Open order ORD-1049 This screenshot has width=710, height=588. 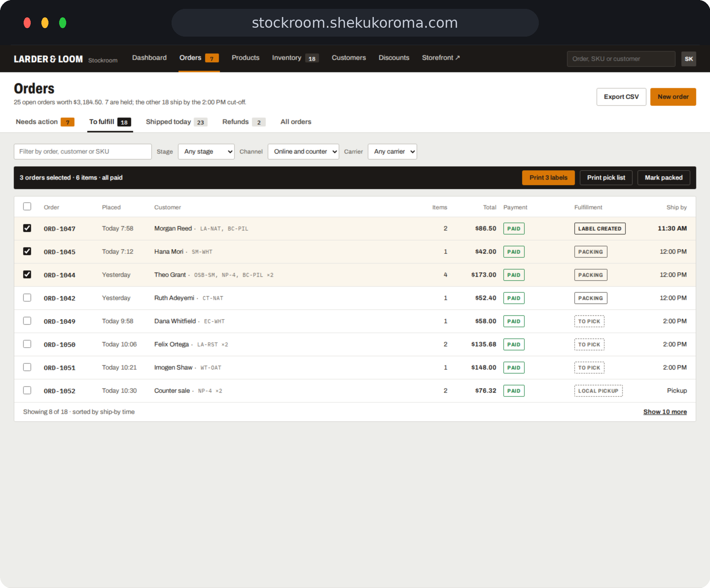click(60, 322)
